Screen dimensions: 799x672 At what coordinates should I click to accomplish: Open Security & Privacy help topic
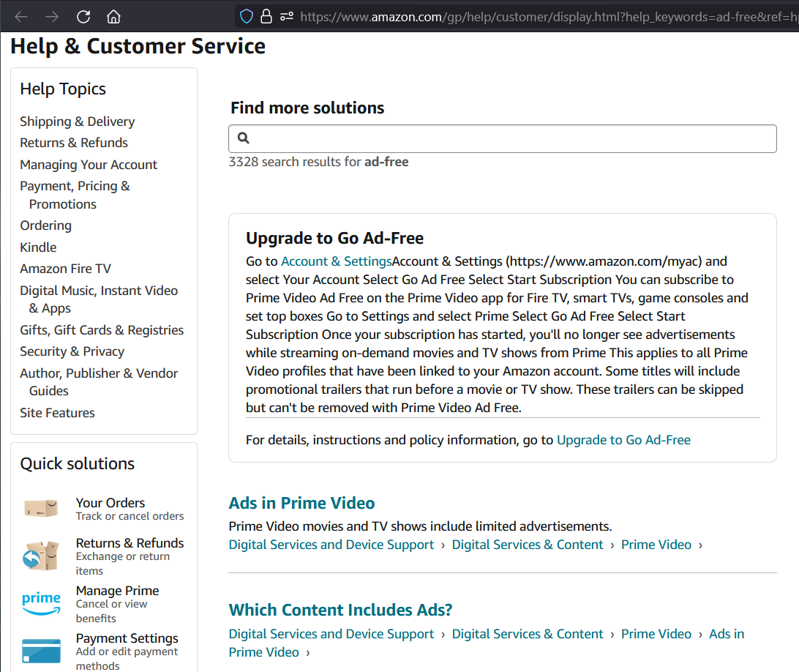click(x=72, y=351)
